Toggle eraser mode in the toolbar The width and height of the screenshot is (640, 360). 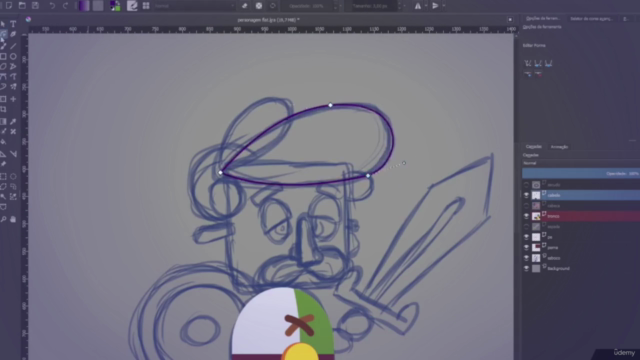244,6
